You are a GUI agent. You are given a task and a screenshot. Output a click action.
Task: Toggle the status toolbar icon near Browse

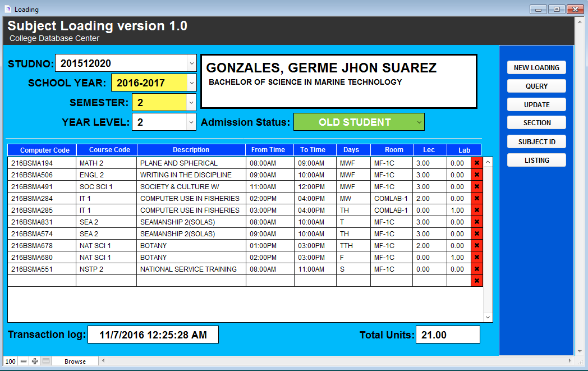point(46,361)
